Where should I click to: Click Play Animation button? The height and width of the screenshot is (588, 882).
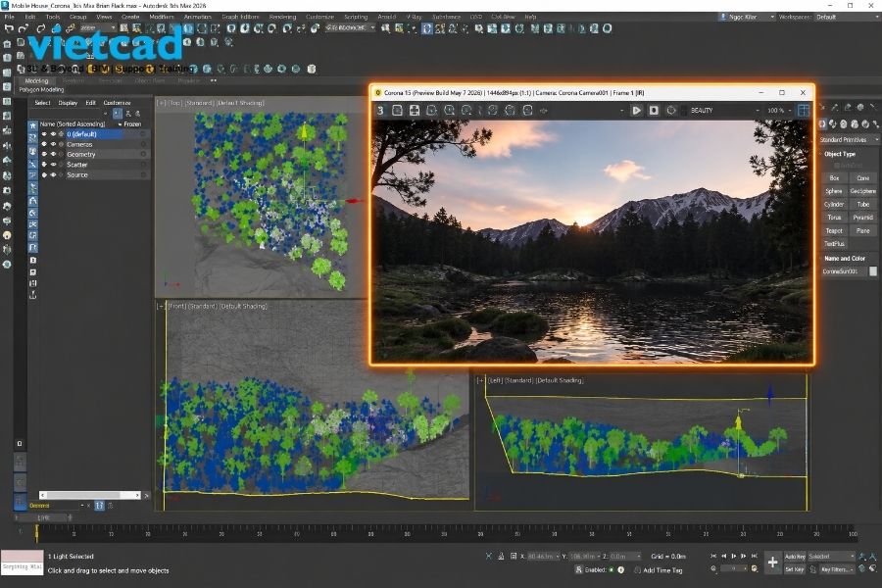point(733,556)
